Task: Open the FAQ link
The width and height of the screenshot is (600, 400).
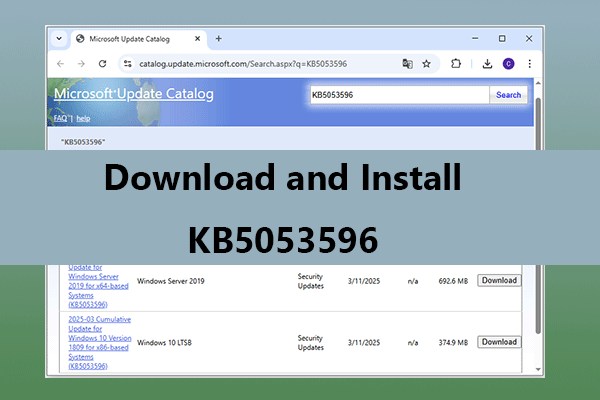Action: pyautogui.click(x=60, y=118)
